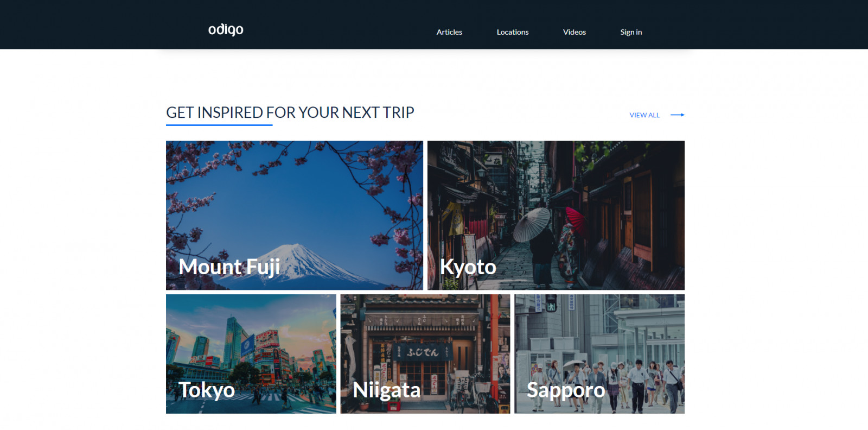Viewport: 868px width, 430px height.
Task: Click the VIEW ALL link text
Action: tap(644, 115)
